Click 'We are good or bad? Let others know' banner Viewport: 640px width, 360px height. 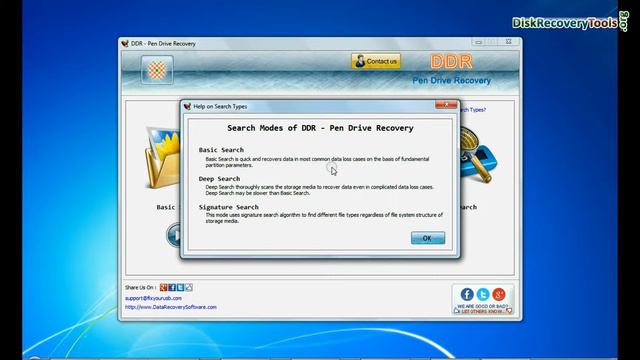click(483, 309)
